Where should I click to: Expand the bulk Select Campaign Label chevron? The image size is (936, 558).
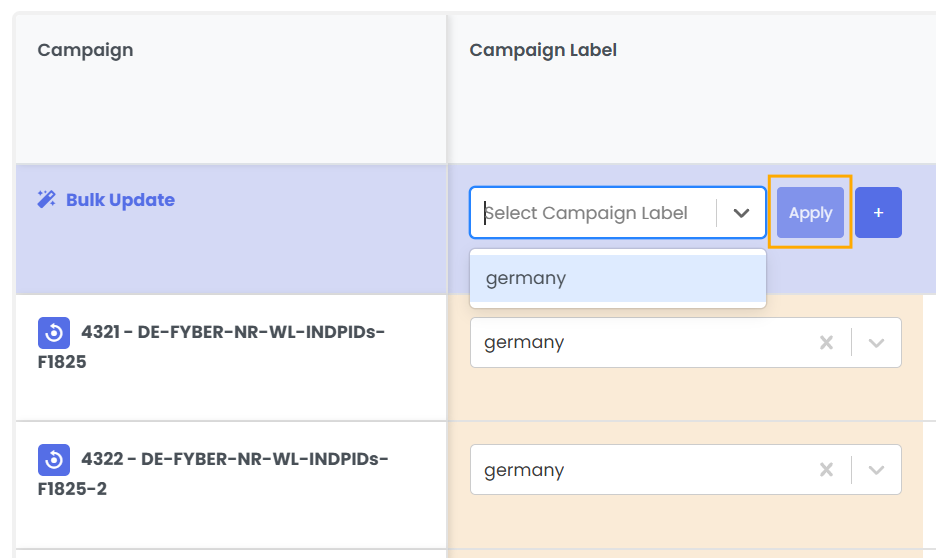pyautogui.click(x=741, y=213)
